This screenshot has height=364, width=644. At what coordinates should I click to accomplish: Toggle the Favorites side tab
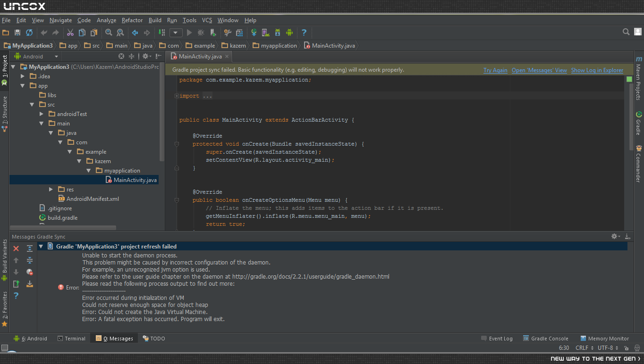5,309
